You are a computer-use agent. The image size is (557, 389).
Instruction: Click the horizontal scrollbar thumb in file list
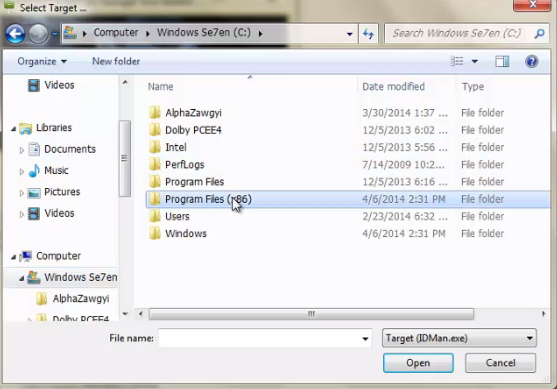coord(311,314)
